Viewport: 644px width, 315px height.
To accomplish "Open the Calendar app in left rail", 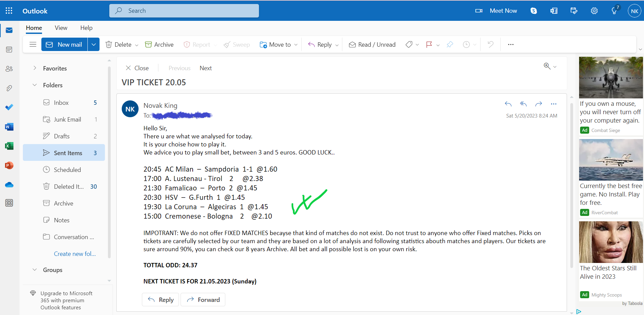I will pyautogui.click(x=9, y=50).
